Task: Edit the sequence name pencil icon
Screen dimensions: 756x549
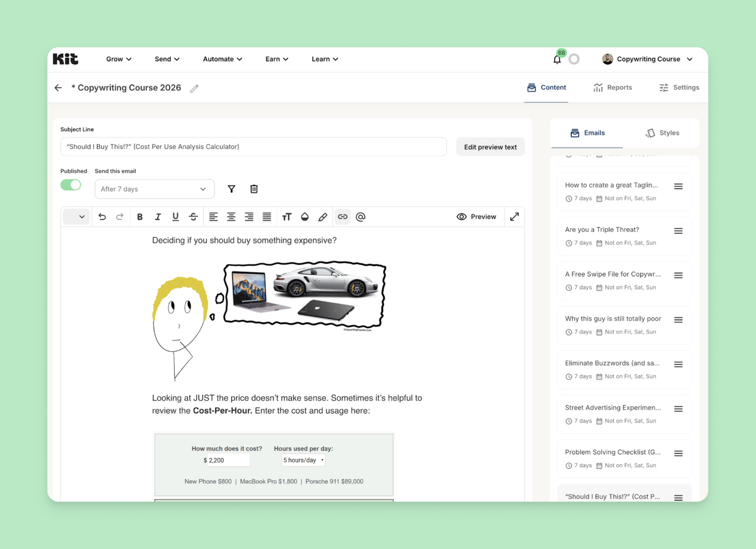Action: point(194,88)
